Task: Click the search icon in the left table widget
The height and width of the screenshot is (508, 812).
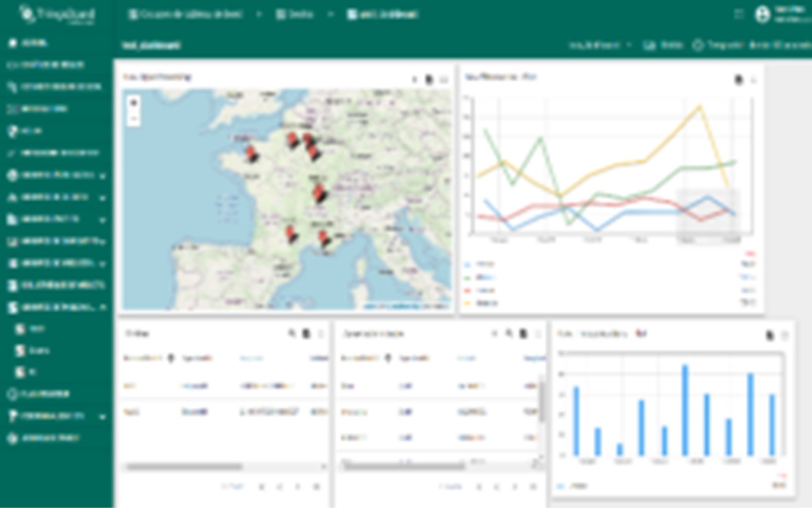Action: click(x=292, y=334)
